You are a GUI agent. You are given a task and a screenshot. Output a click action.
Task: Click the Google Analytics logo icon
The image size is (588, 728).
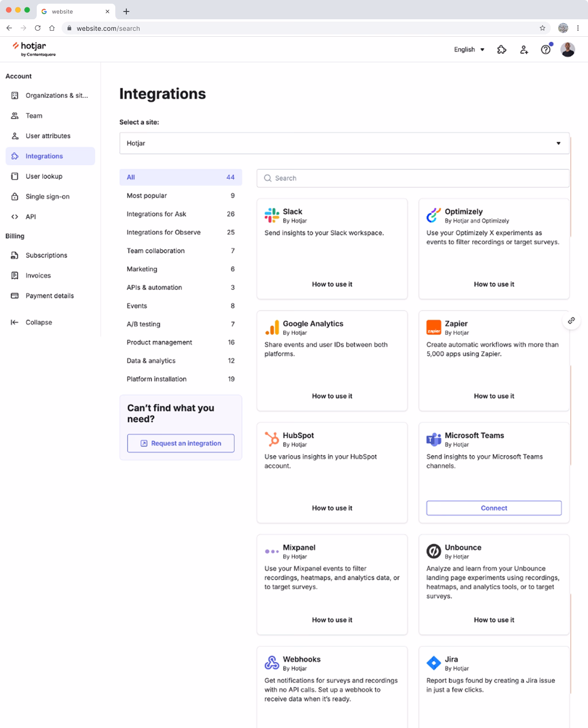click(272, 327)
